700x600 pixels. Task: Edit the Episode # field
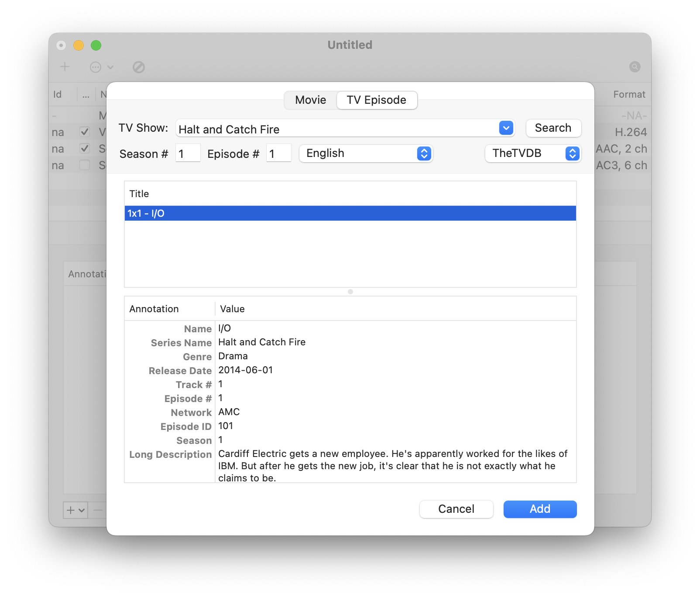tap(278, 153)
